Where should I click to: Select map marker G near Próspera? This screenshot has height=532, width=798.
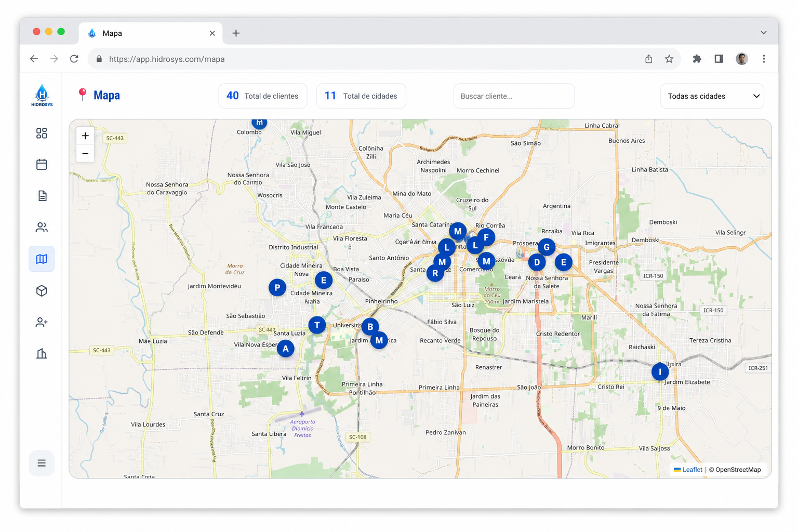(546, 247)
